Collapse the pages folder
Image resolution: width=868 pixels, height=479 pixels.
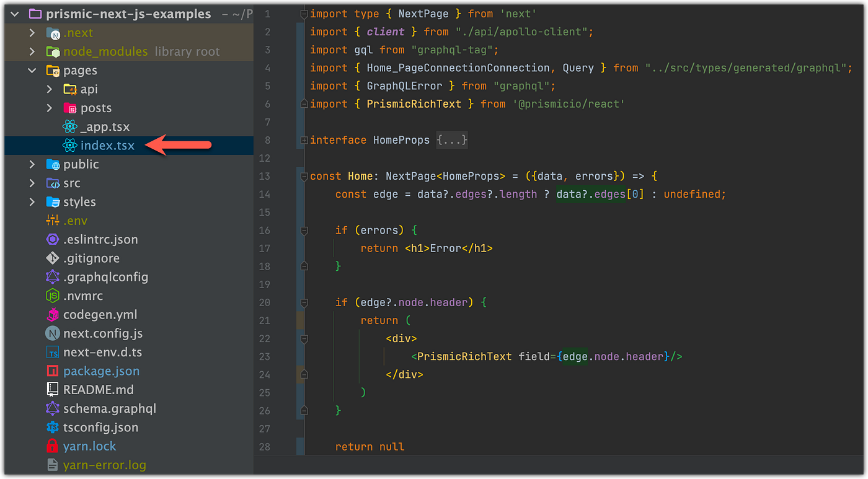pos(32,70)
